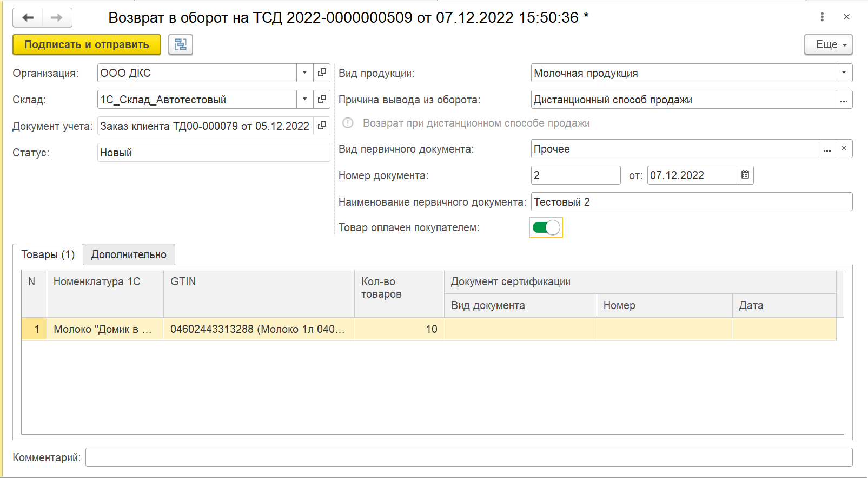
Task: Select the quantity cell 10
Action: point(399,329)
